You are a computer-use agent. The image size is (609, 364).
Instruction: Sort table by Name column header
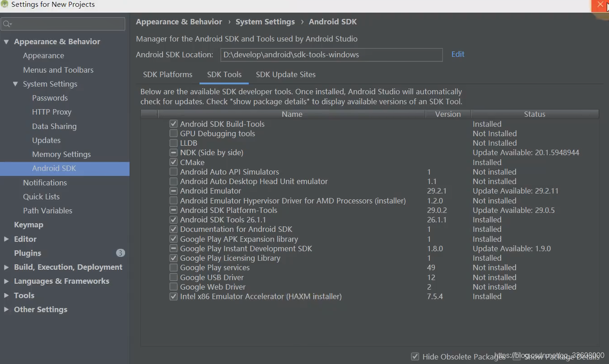tap(292, 114)
